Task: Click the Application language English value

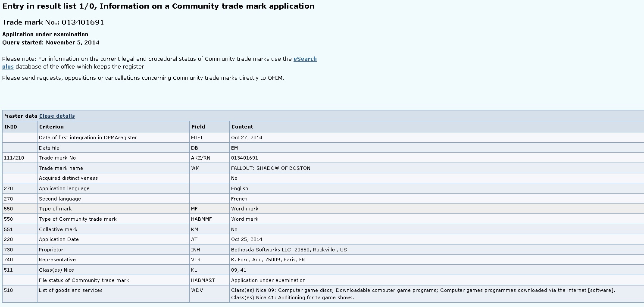Action: [240, 188]
